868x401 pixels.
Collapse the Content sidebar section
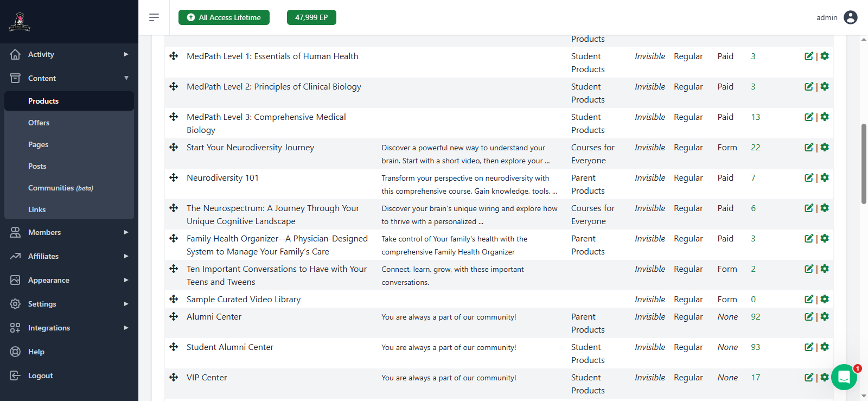69,78
